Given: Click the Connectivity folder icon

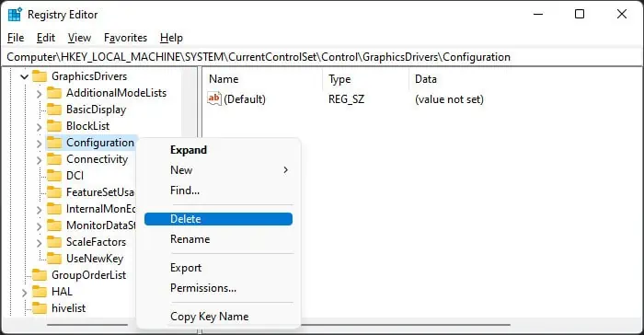Looking at the screenshot, I should [x=54, y=159].
